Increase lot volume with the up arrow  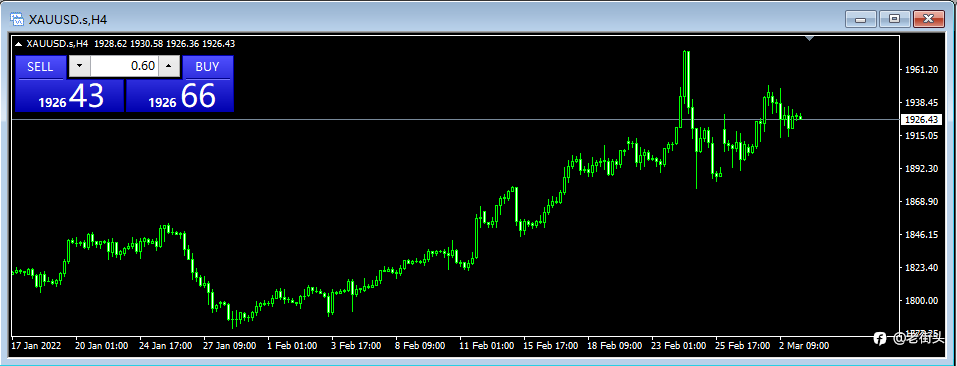(169, 66)
